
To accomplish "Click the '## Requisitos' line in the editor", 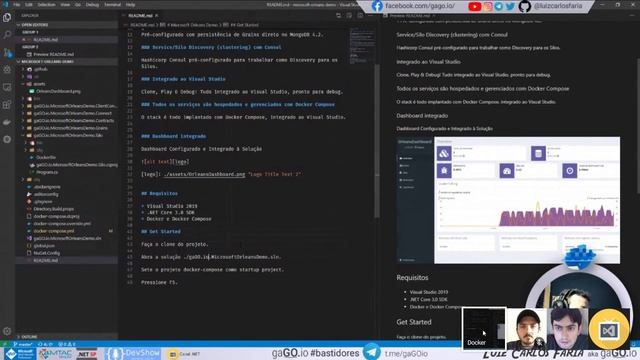I will pyautogui.click(x=159, y=193).
